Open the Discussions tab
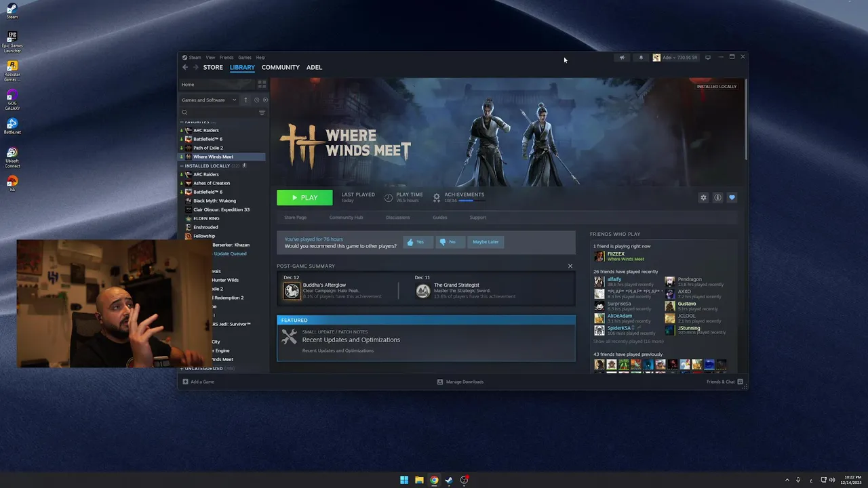 [398, 218]
